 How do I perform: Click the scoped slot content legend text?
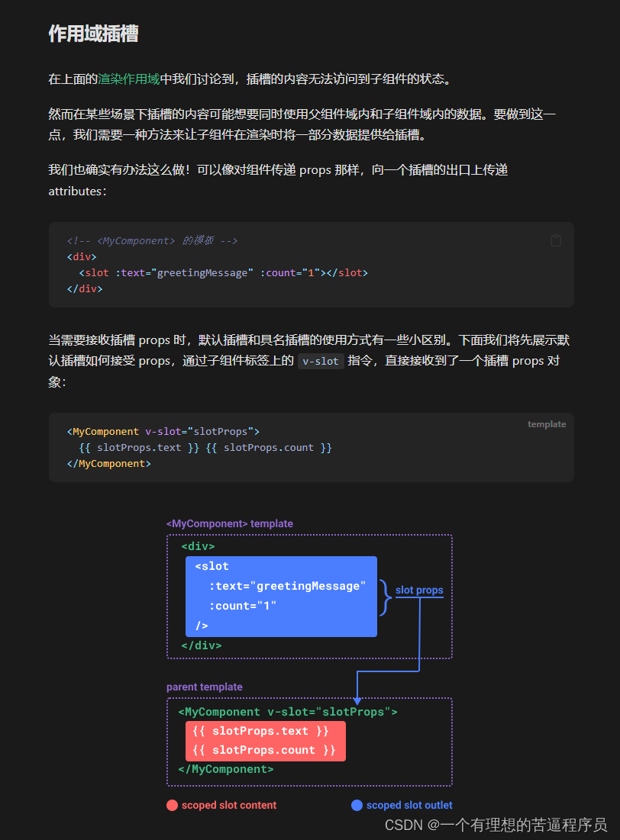pos(229,805)
